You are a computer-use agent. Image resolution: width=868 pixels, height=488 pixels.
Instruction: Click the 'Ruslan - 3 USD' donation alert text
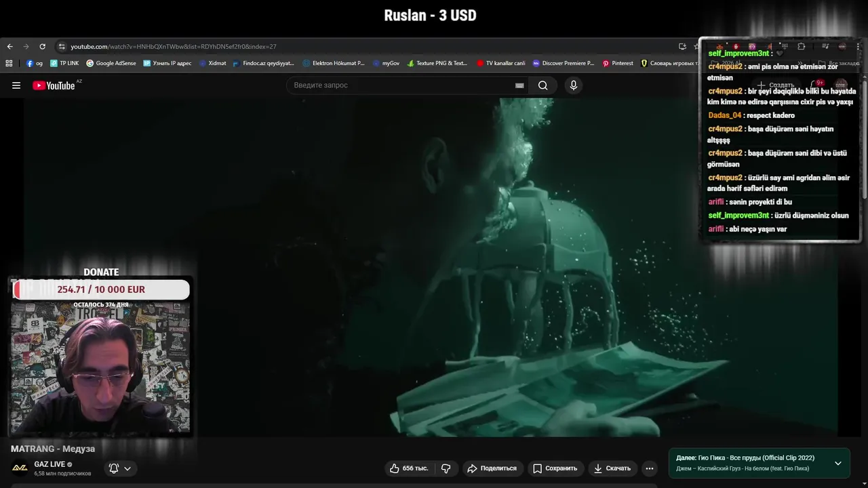point(431,15)
